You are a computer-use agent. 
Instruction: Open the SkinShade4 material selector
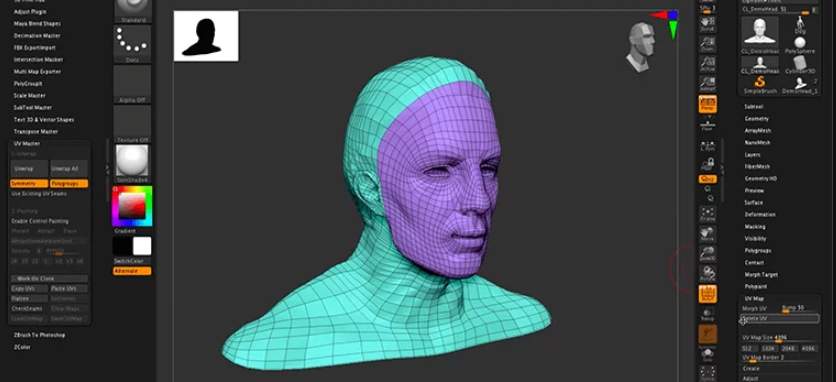[x=133, y=164]
